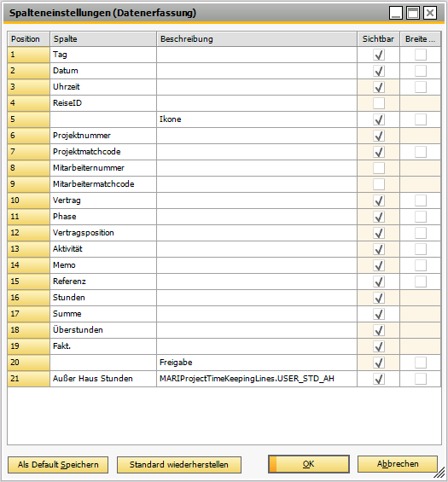Check Breite checkbox for Vertrag row
448x482 pixels.
(x=421, y=200)
